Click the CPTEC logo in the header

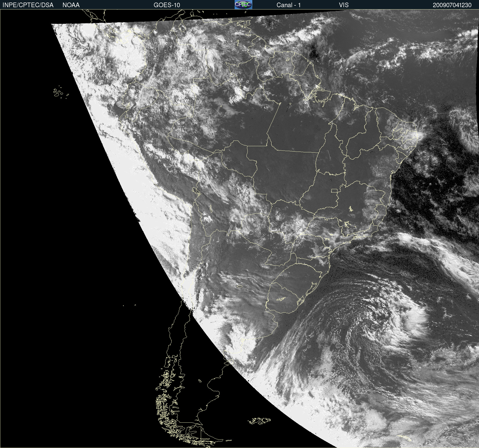click(x=243, y=5)
